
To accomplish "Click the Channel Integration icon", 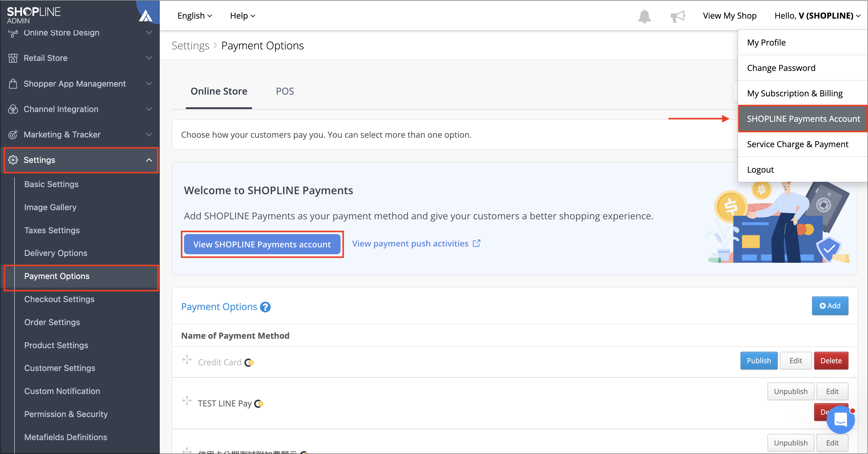I will point(13,109).
